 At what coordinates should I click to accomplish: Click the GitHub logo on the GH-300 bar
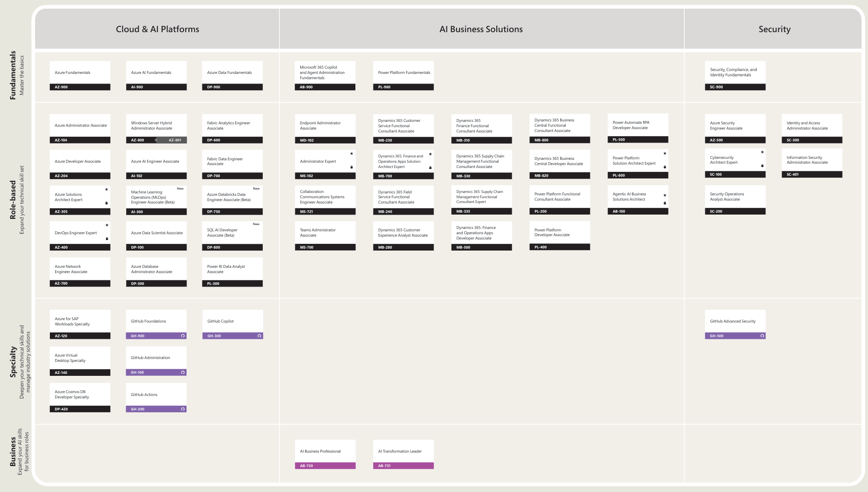259,336
